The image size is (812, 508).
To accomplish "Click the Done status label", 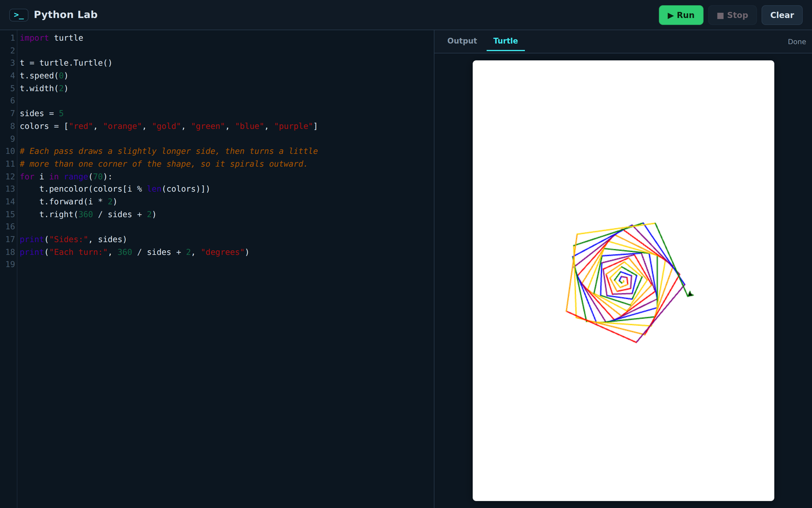I will 796,42.
